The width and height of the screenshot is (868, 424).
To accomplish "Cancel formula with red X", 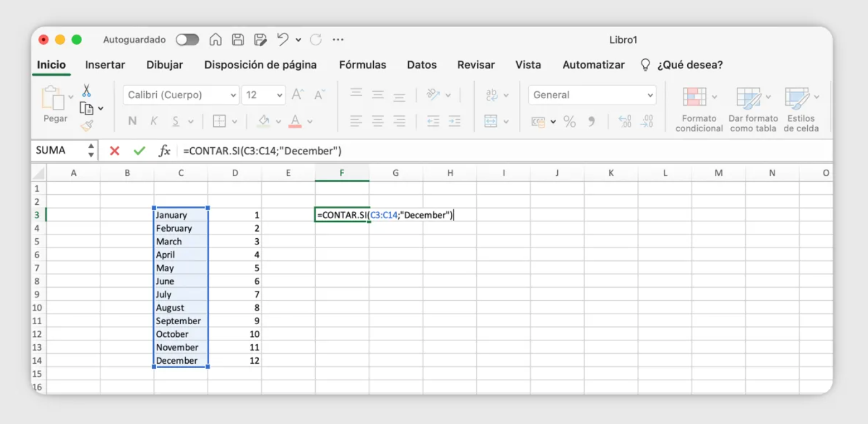I will 114,151.
